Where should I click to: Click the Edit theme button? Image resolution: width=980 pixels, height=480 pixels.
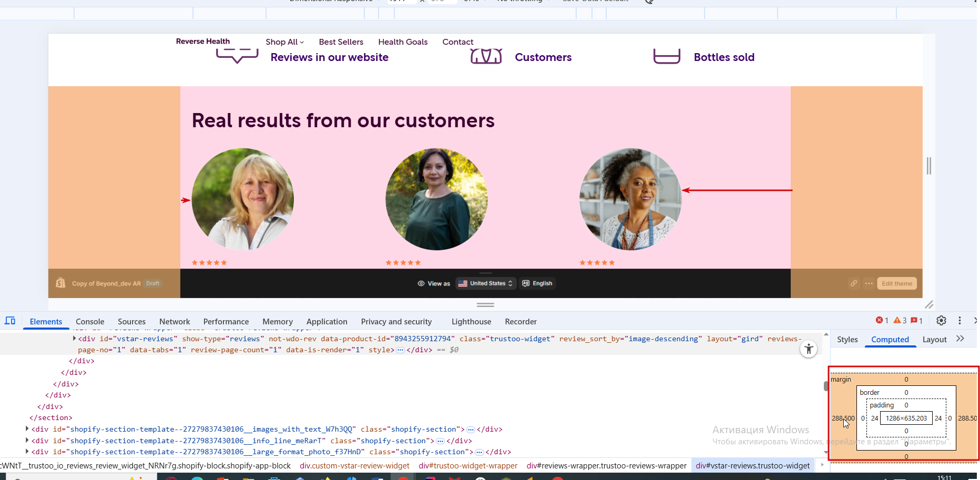point(896,283)
